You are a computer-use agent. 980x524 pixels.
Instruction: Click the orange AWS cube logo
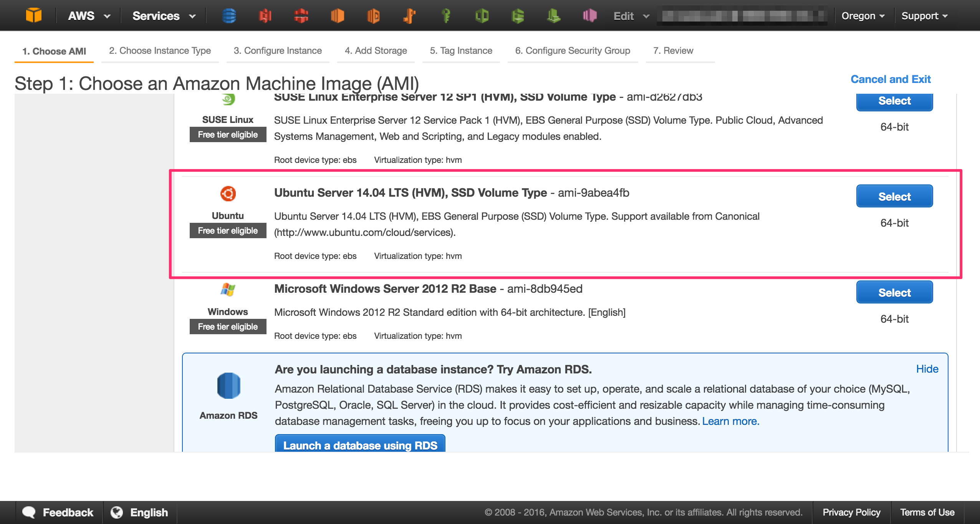(33, 15)
